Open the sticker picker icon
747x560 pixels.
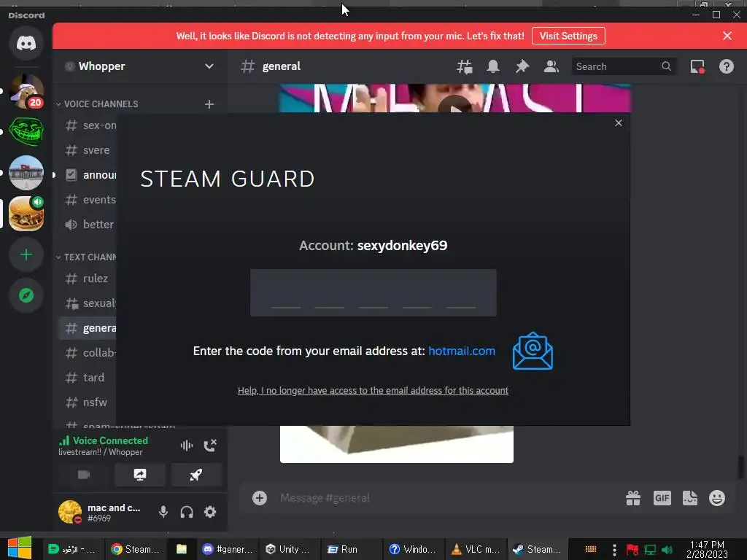pos(690,498)
